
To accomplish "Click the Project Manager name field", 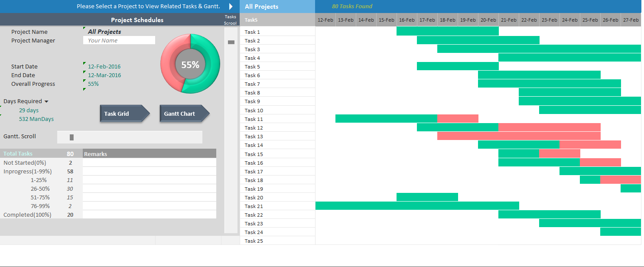I will [x=119, y=40].
